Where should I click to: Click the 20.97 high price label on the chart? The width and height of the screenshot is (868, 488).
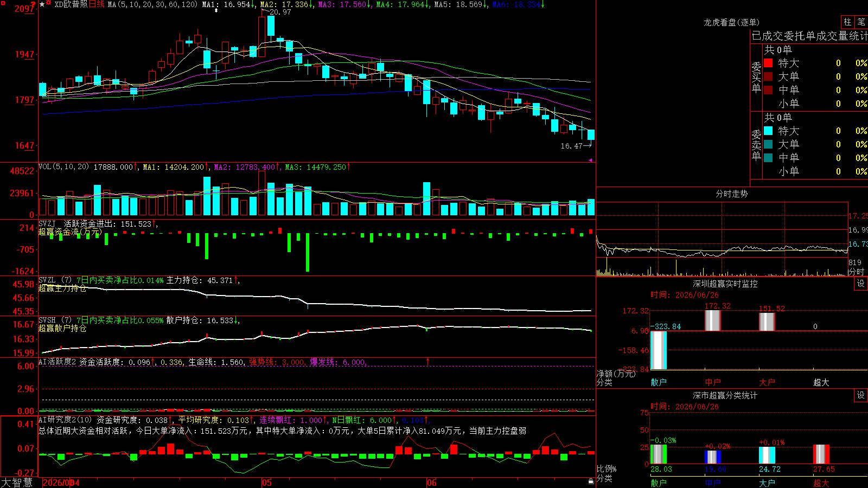tap(280, 12)
